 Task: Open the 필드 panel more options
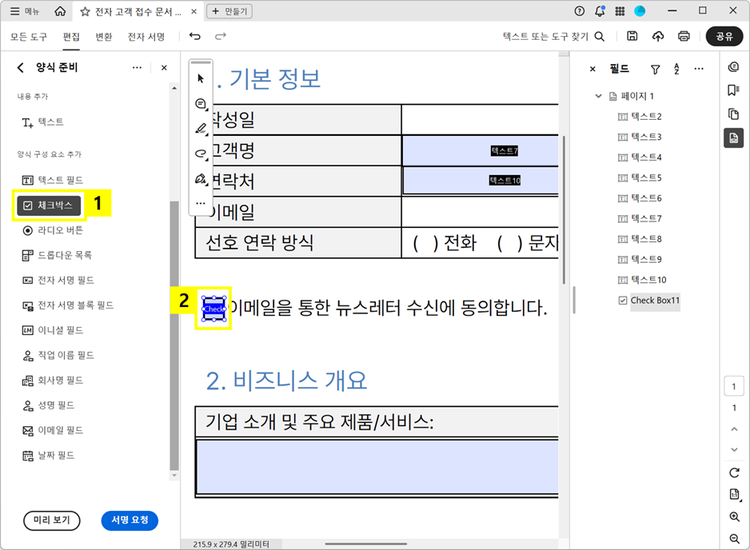[699, 69]
